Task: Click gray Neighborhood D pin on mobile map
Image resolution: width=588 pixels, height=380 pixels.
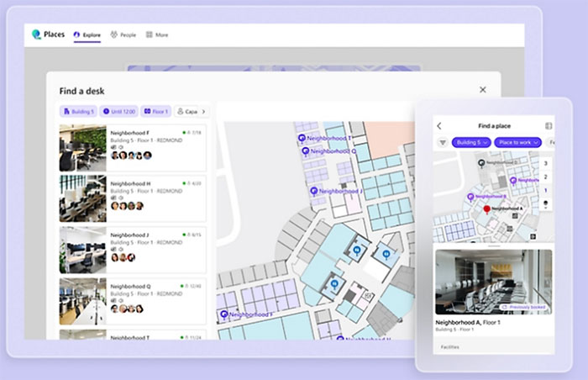Action: click(481, 163)
